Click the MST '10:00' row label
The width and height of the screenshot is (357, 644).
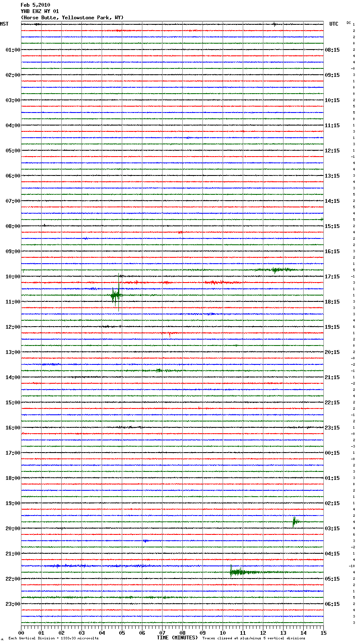point(13,277)
